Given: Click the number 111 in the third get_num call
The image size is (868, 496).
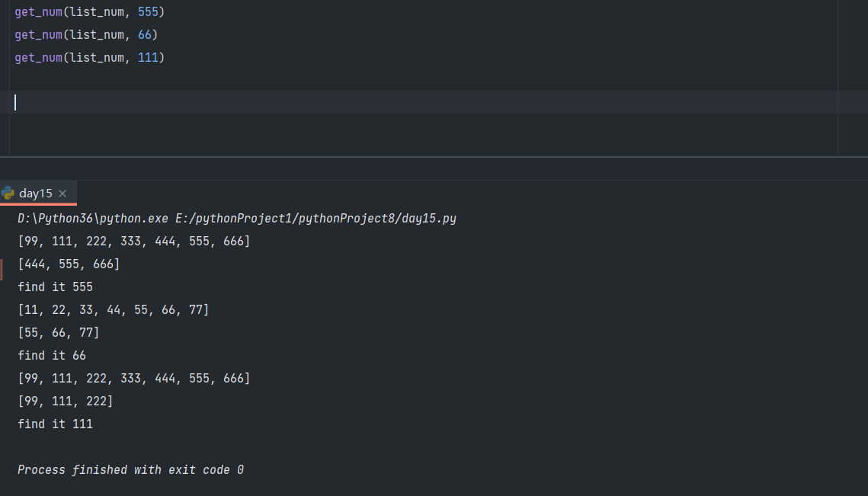Looking at the screenshot, I should tap(148, 57).
